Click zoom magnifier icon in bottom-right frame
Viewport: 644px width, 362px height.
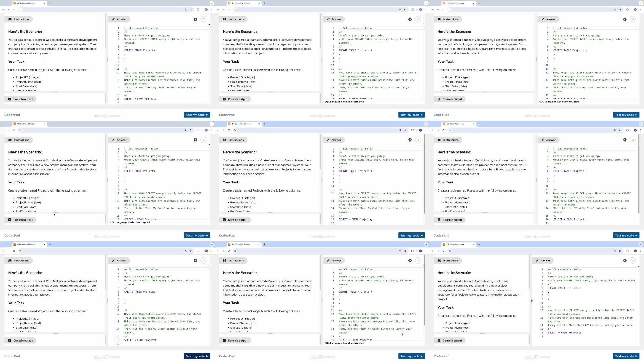click(x=615, y=251)
